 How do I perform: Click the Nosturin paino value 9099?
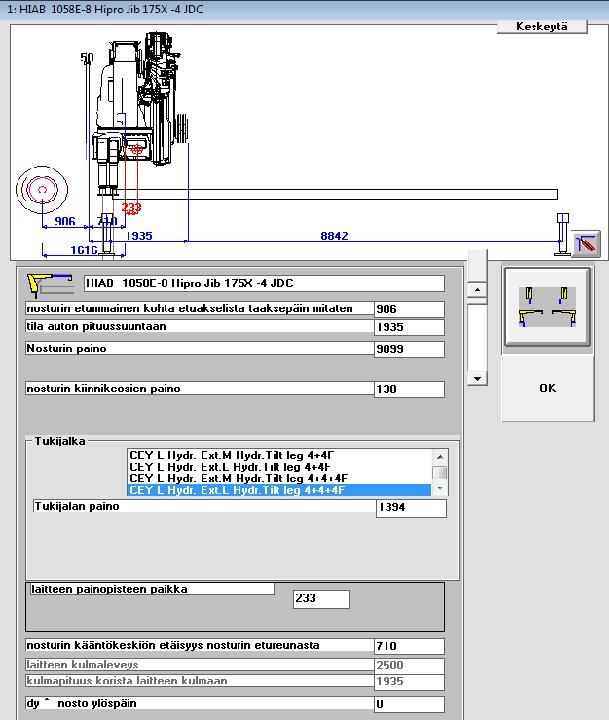coord(409,349)
